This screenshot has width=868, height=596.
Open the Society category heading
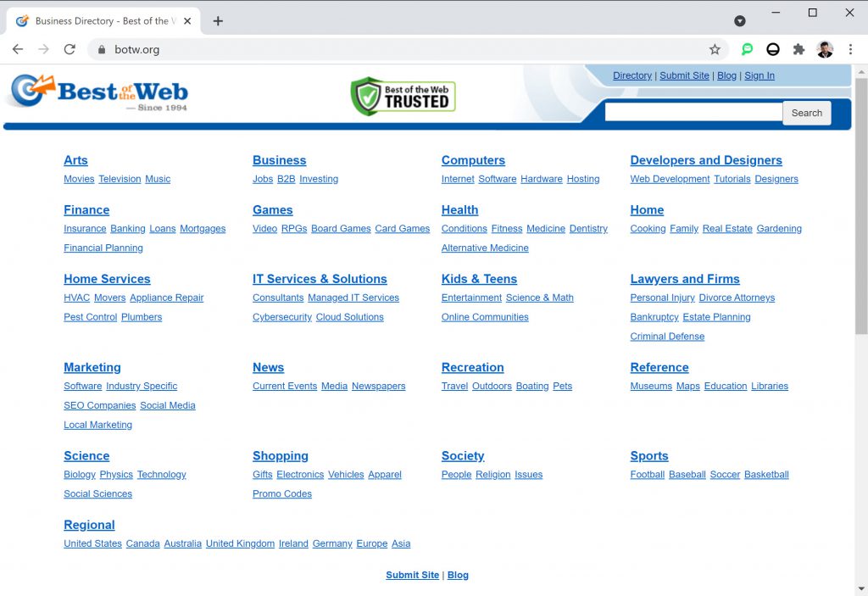click(x=463, y=456)
